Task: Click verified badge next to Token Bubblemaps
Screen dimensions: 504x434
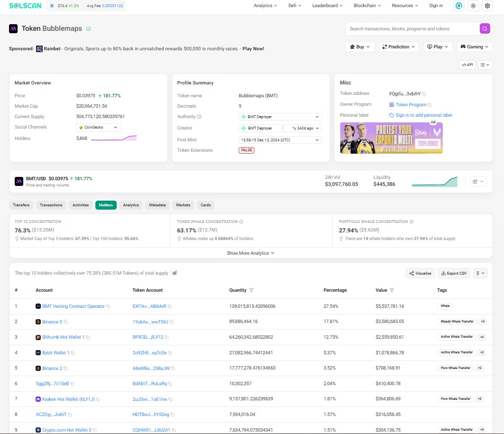Action: click(88, 28)
